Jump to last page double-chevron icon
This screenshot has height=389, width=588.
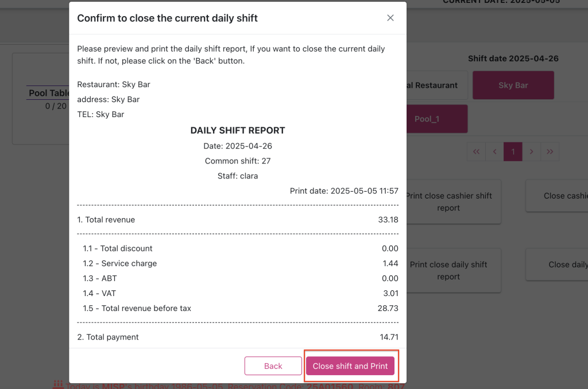[550, 152]
